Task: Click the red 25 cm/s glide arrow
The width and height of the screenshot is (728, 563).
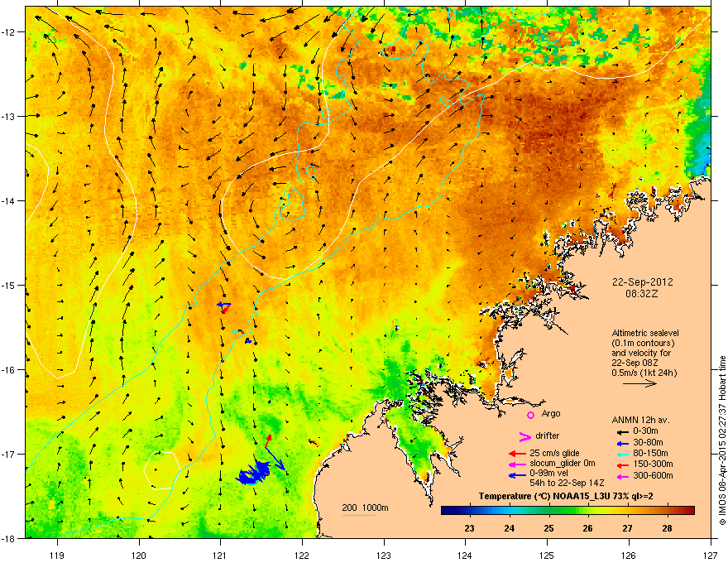Action: pyautogui.click(x=517, y=454)
